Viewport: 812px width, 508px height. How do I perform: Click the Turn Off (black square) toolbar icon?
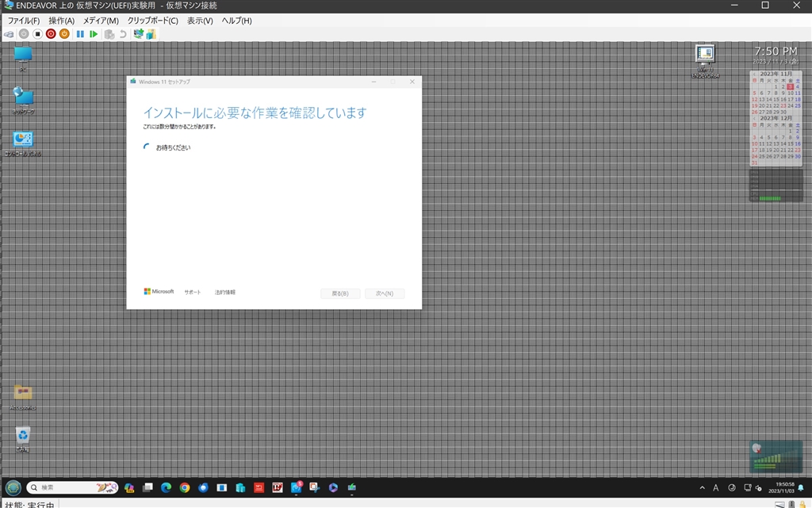tap(37, 34)
